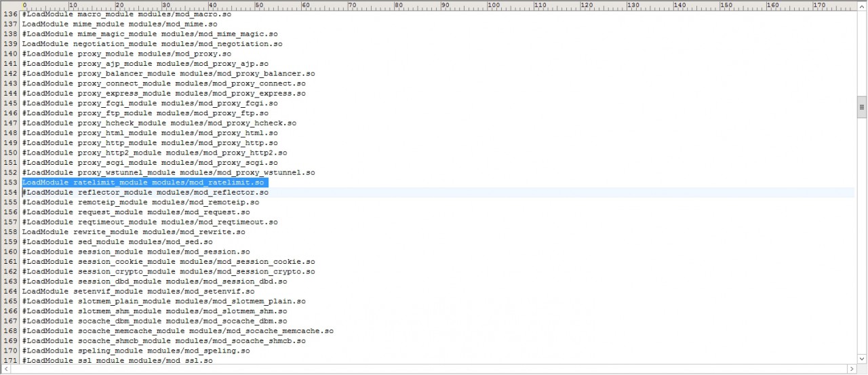Click the speling_module line
The height and width of the screenshot is (375, 868).
tap(136, 351)
